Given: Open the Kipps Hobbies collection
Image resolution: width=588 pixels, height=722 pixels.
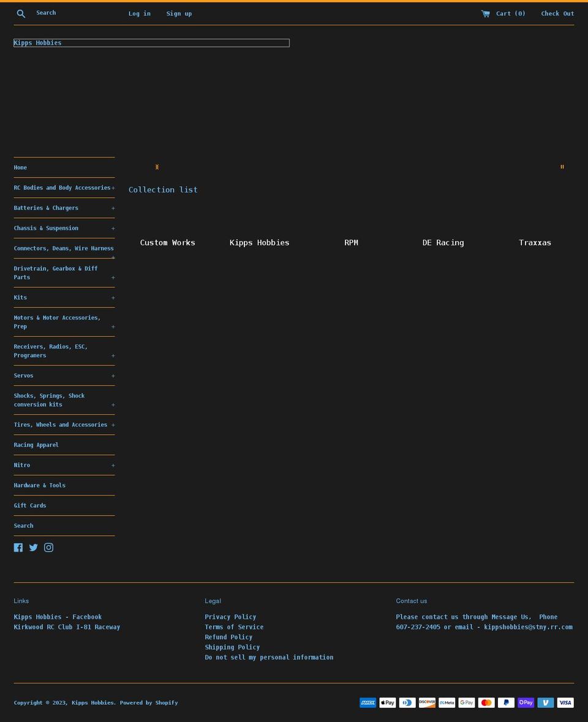Looking at the screenshot, I should click(x=260, y=243).
